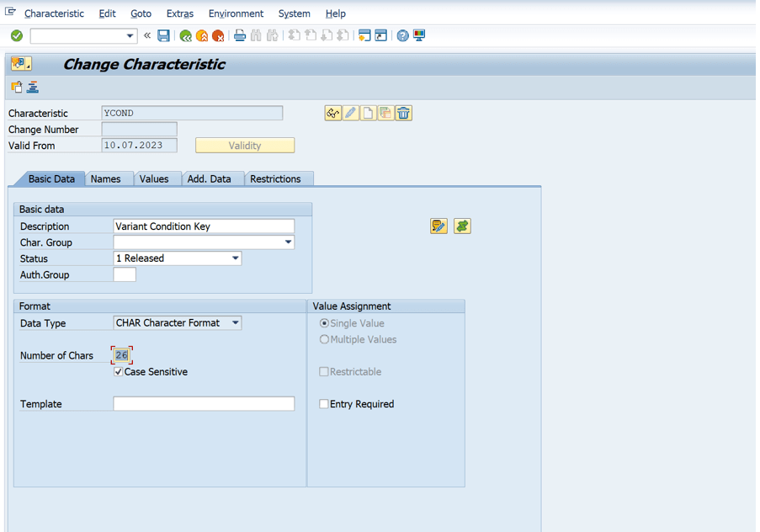Click the Display glasses icon
The height and width of the screenshot is (532, 760).
click(333, 113)
